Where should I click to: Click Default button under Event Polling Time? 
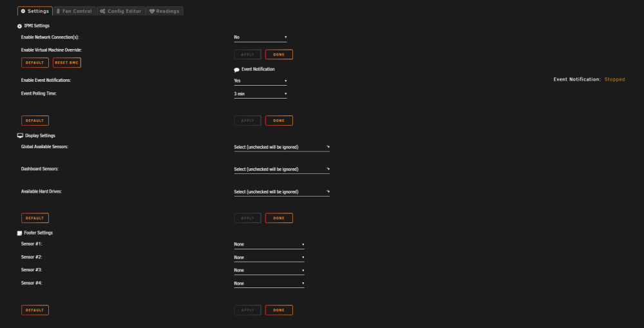tap(35, 121)
